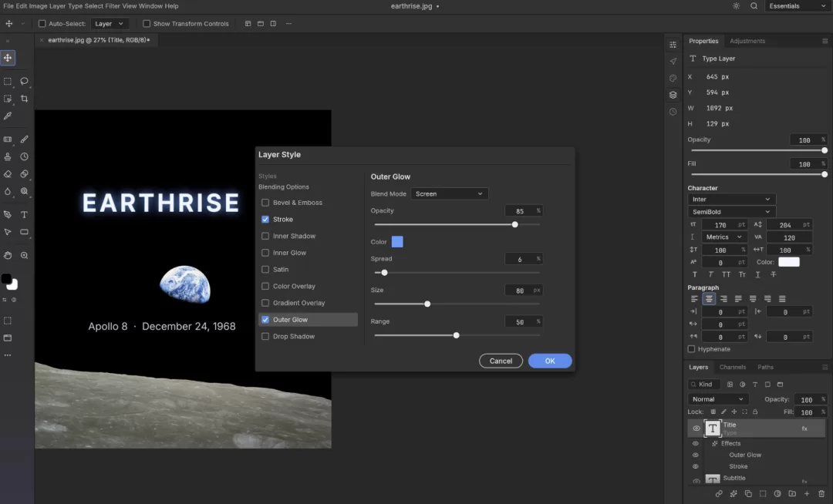This screenshot has width=833, height=504.
Task: Click the fx icon on the Title layer
Action: 804,428
